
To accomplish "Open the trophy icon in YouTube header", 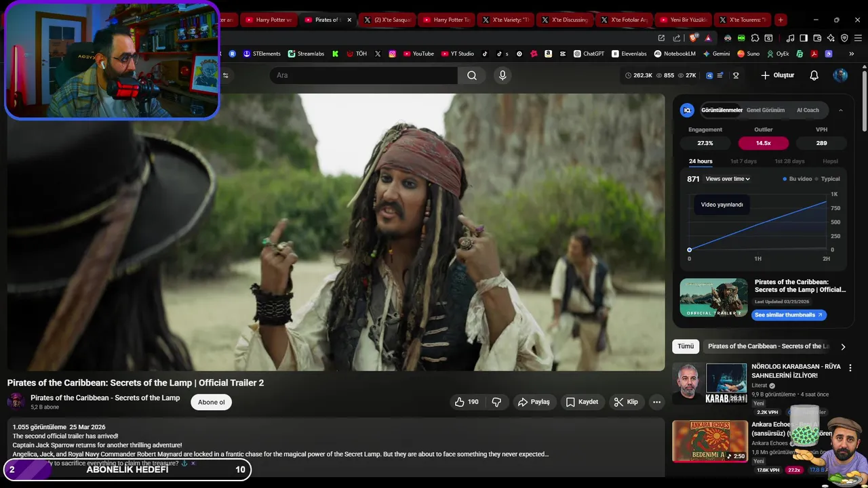I will coord(736,75).
